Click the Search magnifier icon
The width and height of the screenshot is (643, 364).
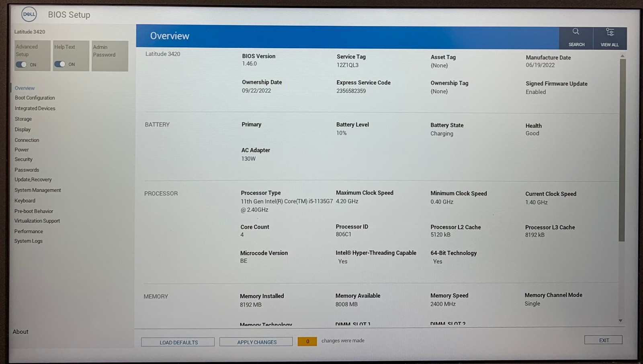(576, 32)
